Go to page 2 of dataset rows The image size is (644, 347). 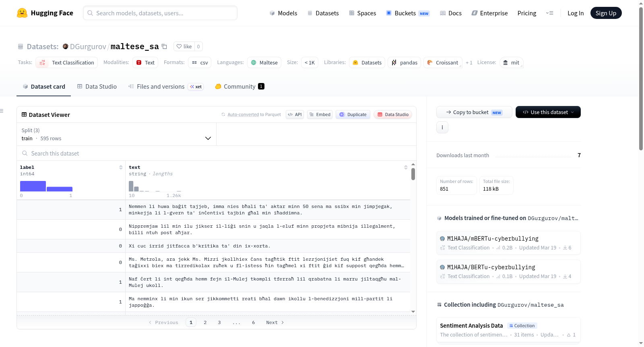click(205, 322)
